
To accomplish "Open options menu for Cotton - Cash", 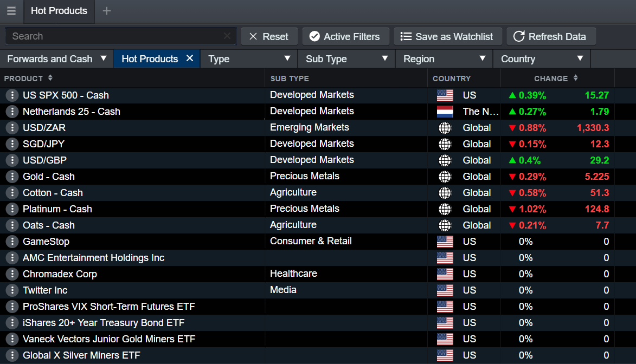I will coord(12,192).
